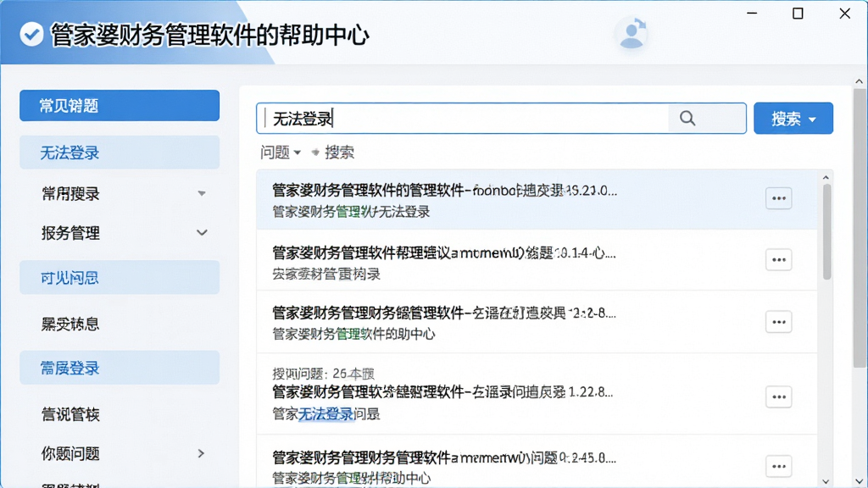Click the main window scrollbar thumb
Viewport: 868px width, 488px height.
pos(860,228)
